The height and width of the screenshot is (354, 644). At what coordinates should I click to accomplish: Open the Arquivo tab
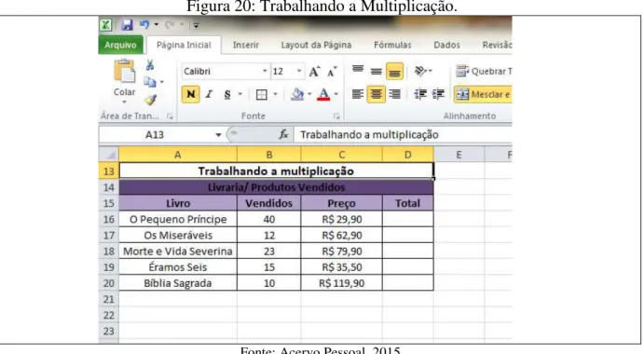(x=120, y=45)
